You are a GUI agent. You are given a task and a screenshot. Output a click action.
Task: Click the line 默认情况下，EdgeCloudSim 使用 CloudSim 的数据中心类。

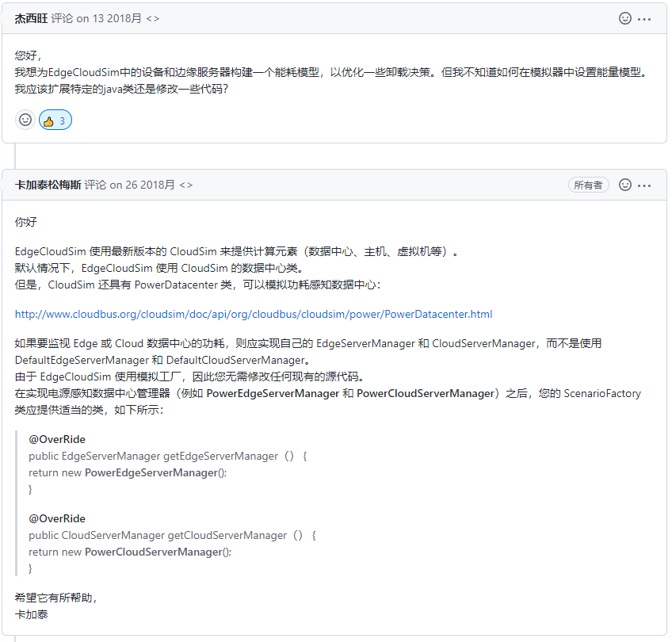(x=159, y=268)
